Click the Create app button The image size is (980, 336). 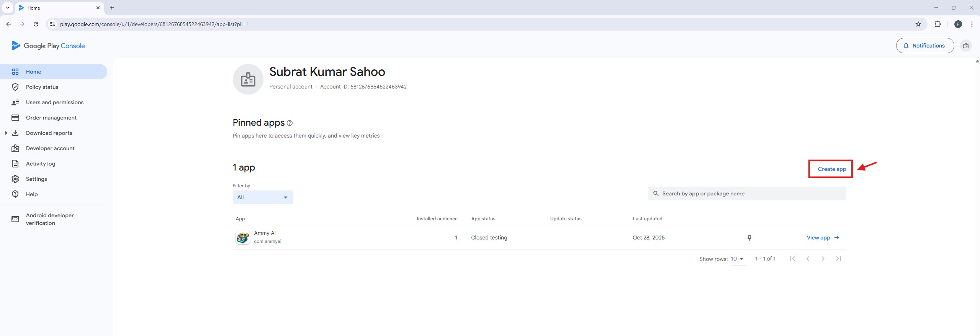(x=832, y=169)
